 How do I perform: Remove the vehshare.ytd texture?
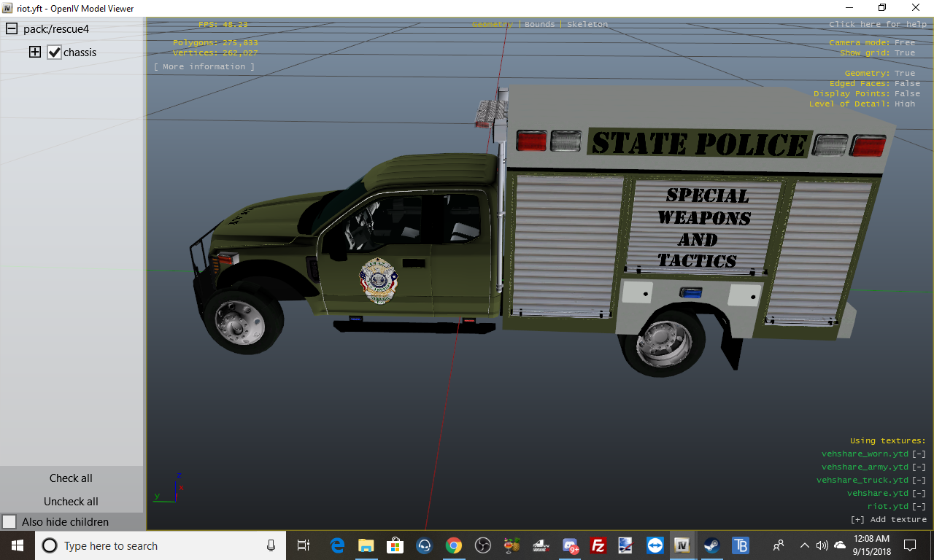point(919,494)
